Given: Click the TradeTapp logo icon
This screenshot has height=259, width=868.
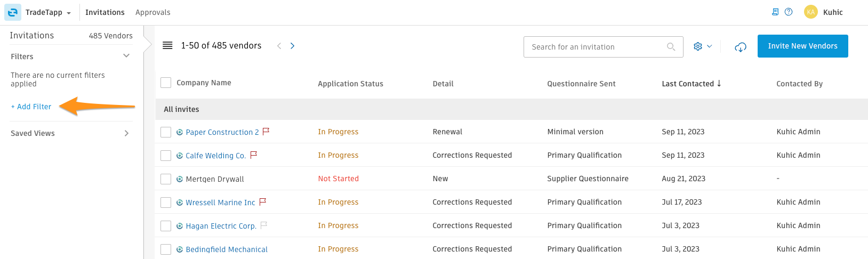Looking at the screenshot, I should pos(13,12).
